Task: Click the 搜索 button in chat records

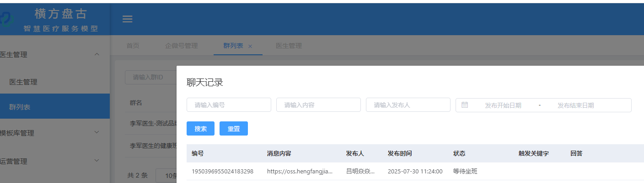Action: coord(200,129)
